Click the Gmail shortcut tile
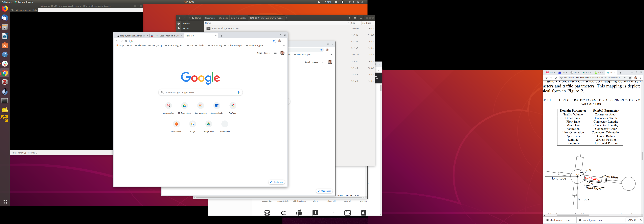The image size is (644, 224). (168, 106)
